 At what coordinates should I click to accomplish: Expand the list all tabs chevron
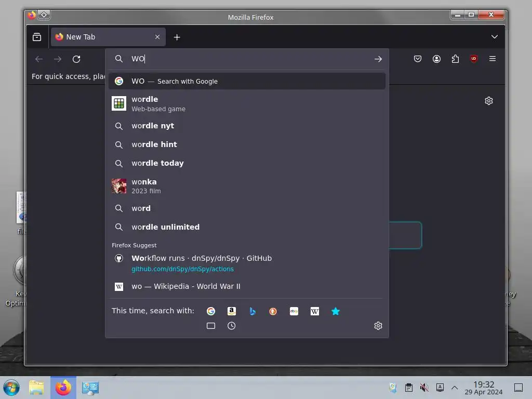pyautogui.click(x=495, y=37)
